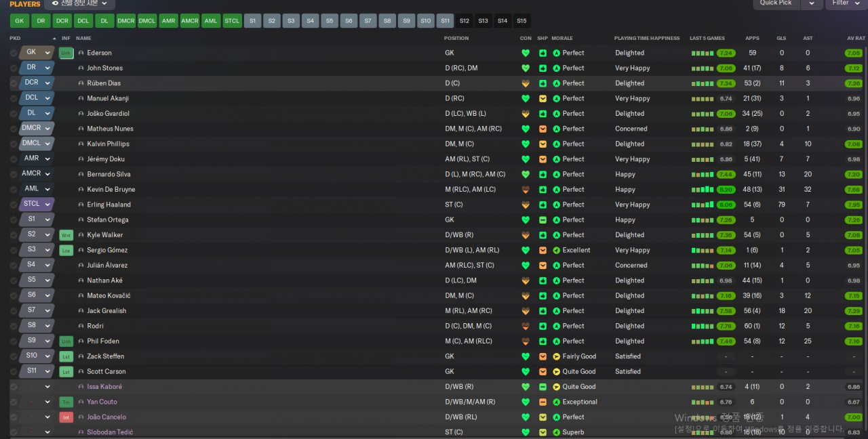Open Slobodan Tedić's player profile link
Screen dimensions: 868x439
(x=110, y=432)
